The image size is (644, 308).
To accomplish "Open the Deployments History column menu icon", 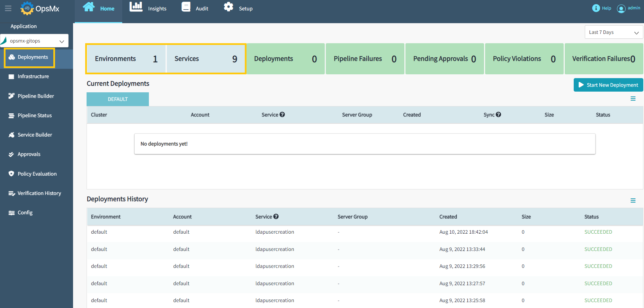I will [633, 200].
